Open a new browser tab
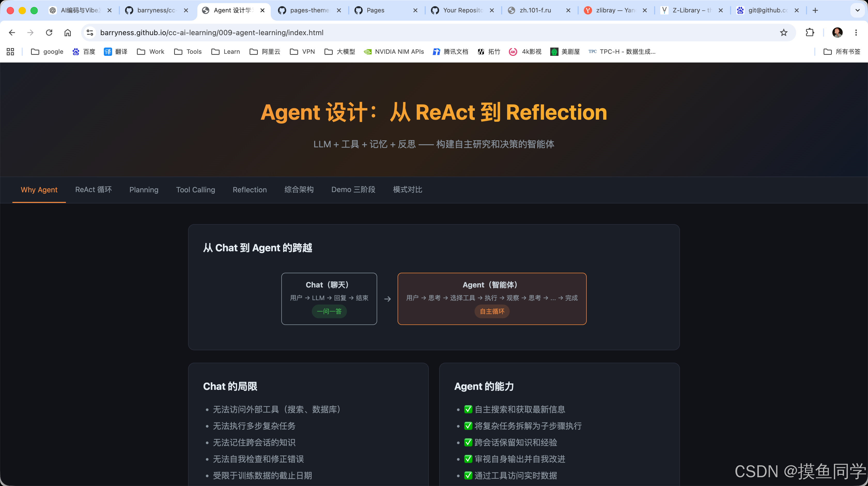This screenshot has width=868, height=486. pos(815,10)
